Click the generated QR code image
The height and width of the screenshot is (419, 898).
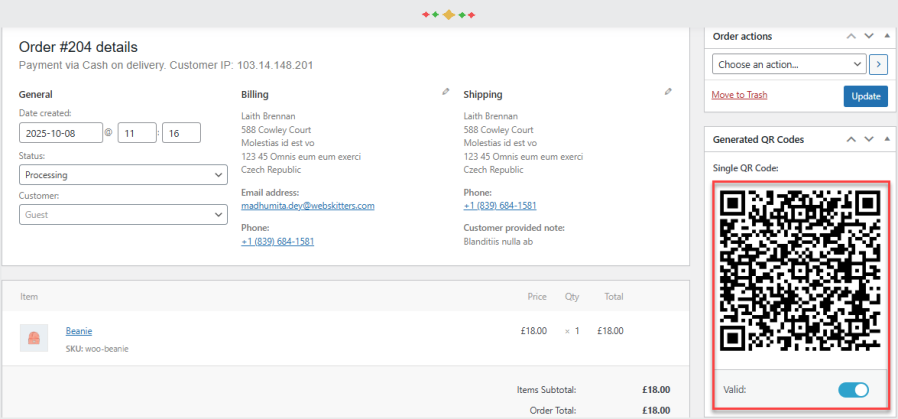click(x=800, y=268)
